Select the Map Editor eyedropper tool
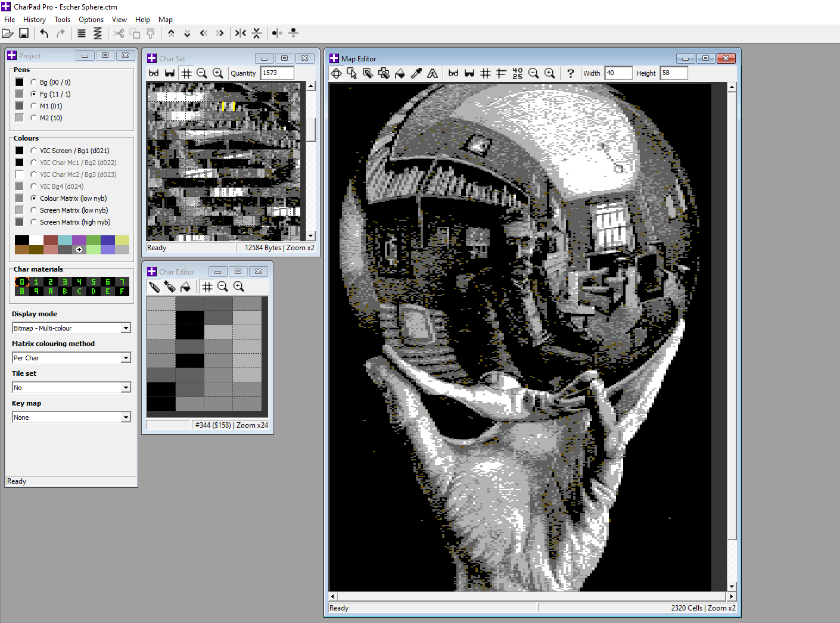This screenshot has width=840, height=623. (416, 73)
